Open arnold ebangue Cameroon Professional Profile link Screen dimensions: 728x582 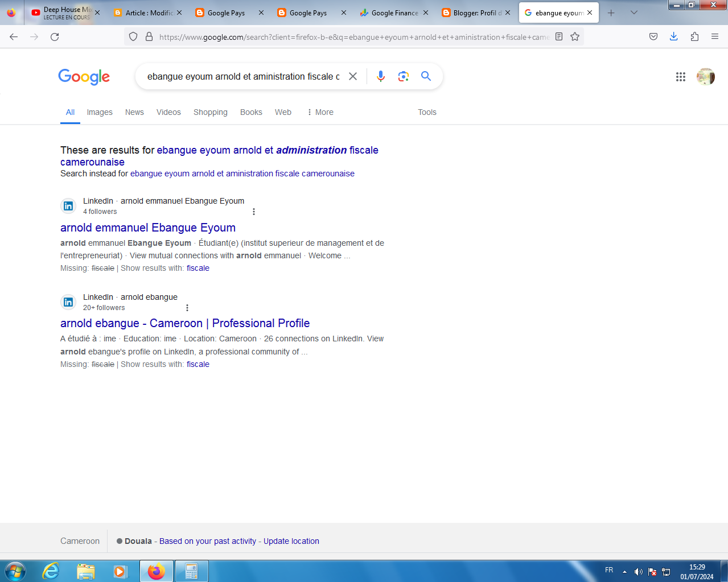coord(185,323)
